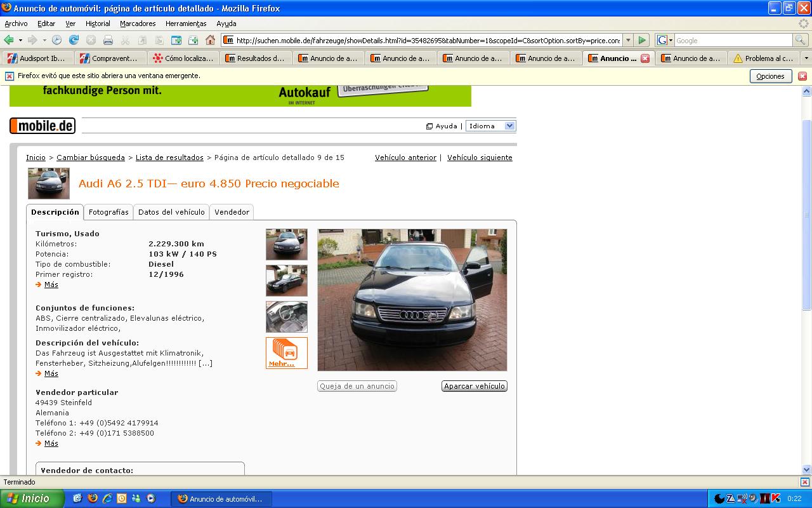Click the Forward navigation arrow

[x=32, y=40]
